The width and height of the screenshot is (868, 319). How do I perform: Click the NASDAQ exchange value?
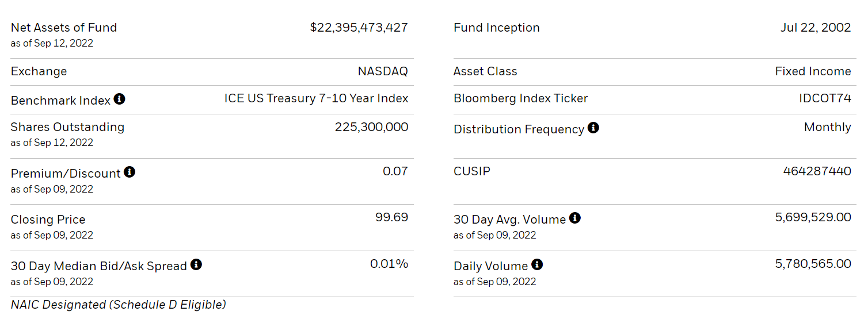coord(383,71)
